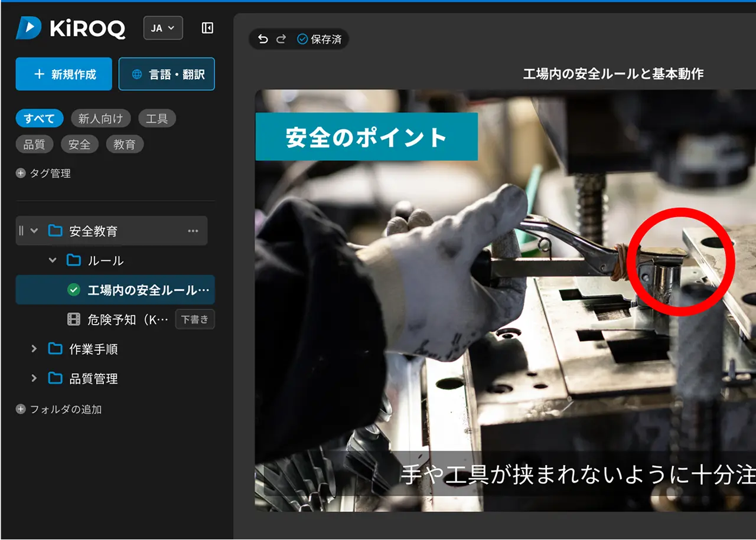Click the video title 工場内の安全ルールと基本動作
The image size is (756, 540).
click(x=614, y=74)
